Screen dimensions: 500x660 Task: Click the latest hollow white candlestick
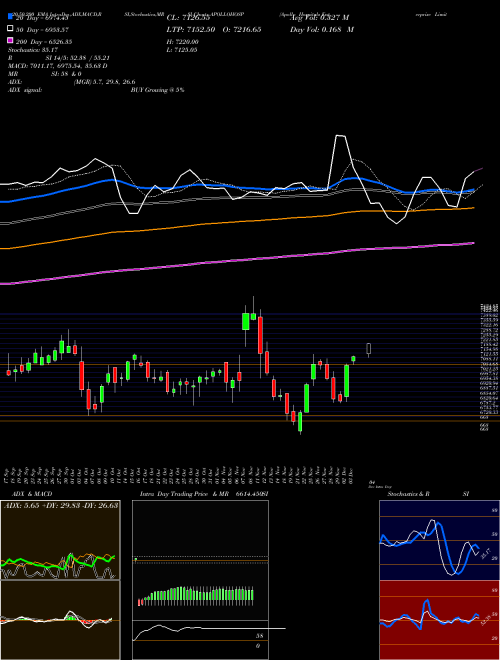point(369,349)
